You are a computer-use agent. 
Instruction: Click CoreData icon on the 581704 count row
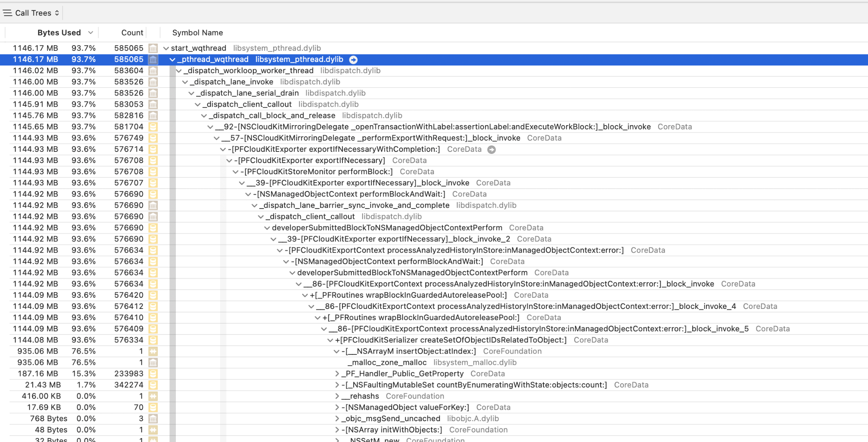click(x=153, y=127)
